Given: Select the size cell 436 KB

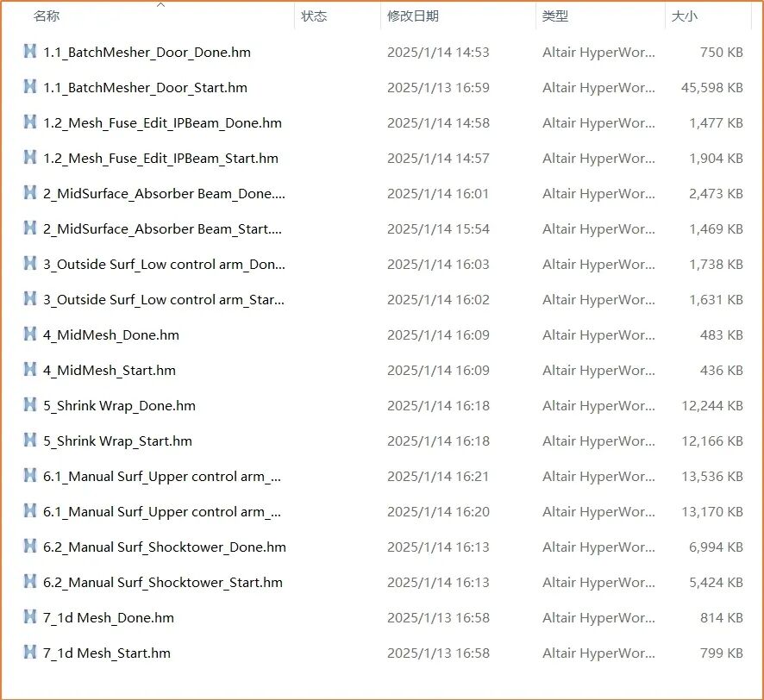Looking at the screenshot, I should 722,370.
